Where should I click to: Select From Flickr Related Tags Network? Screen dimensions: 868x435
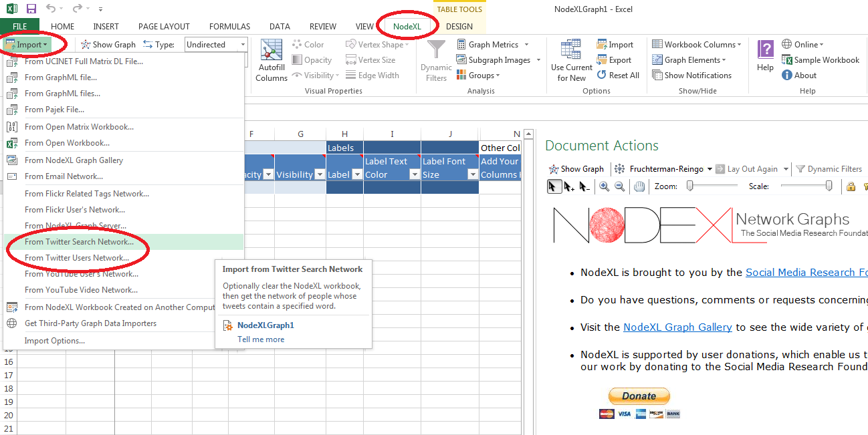pyautogui.click(x=124, y=194)
